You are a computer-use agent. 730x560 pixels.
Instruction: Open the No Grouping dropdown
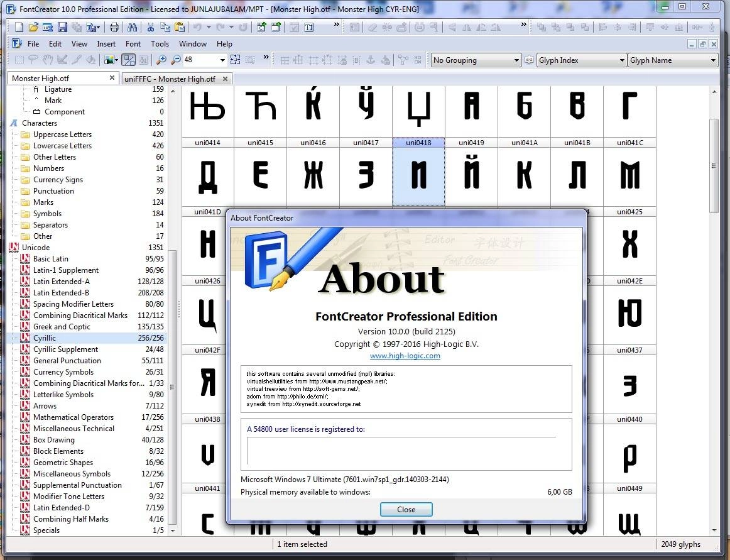[x=476, y=60]
